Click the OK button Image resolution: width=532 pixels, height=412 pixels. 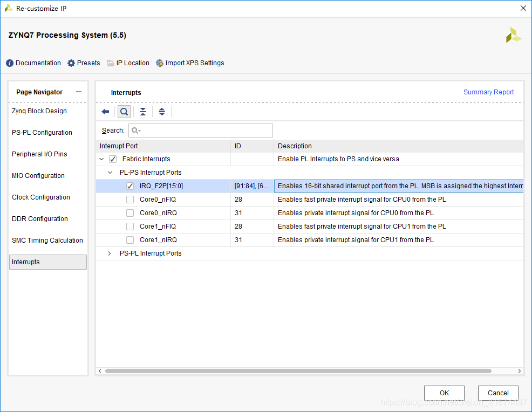point(444,393)
